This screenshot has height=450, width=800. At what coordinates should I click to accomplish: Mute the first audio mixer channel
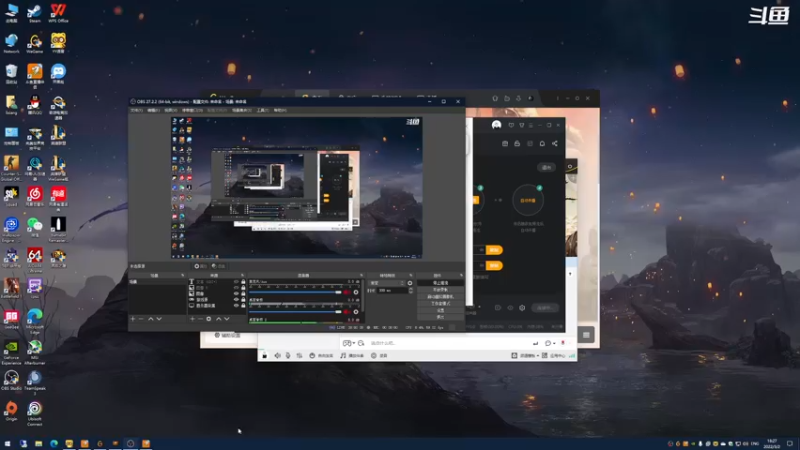347,292
